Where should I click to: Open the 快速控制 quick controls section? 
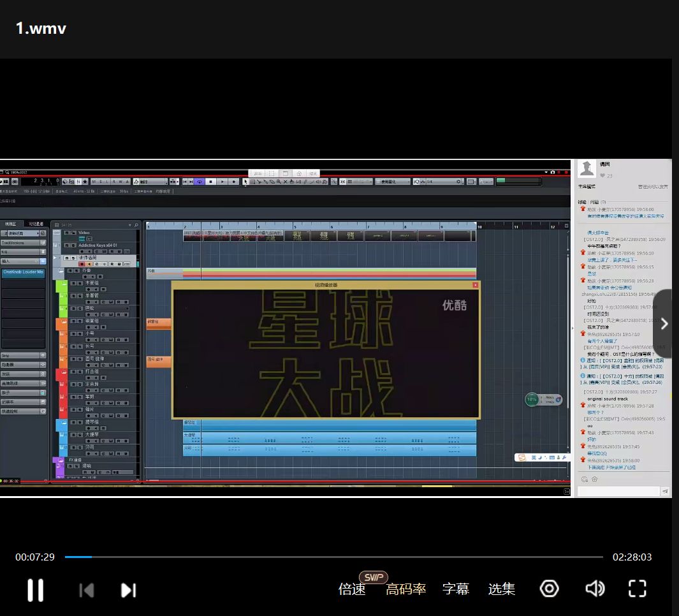click(x=24, y=411)
